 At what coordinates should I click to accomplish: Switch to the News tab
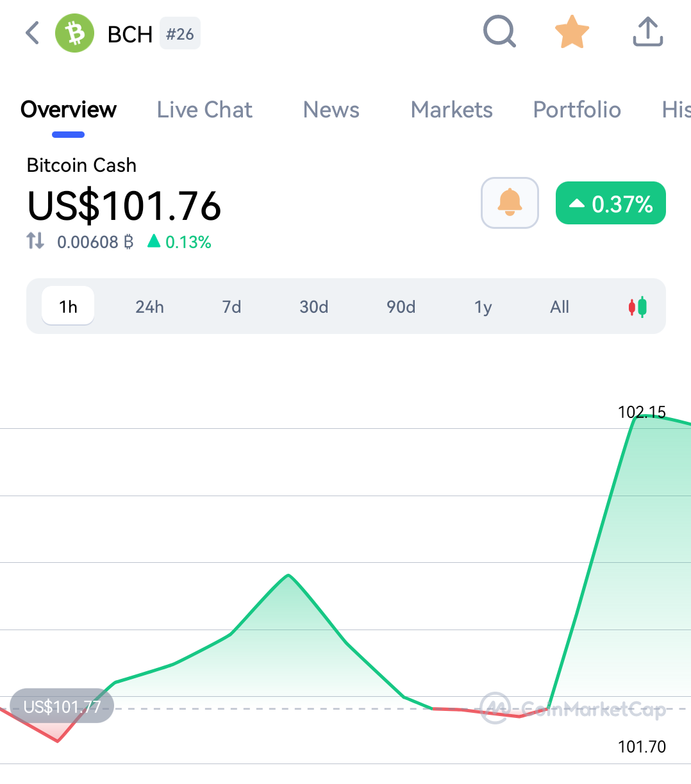click(x=331, y=110)
